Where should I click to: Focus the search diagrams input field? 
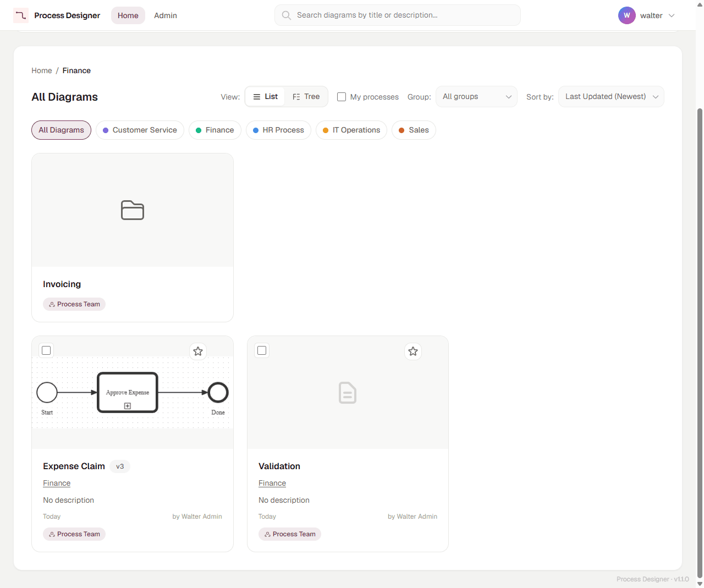pyautogui.click(x=398, y=15)
